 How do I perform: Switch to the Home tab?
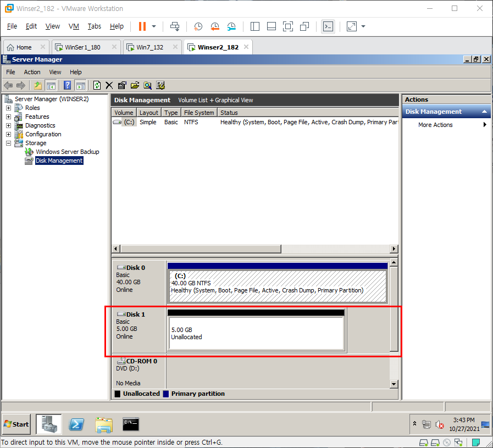tap(24, 47)
